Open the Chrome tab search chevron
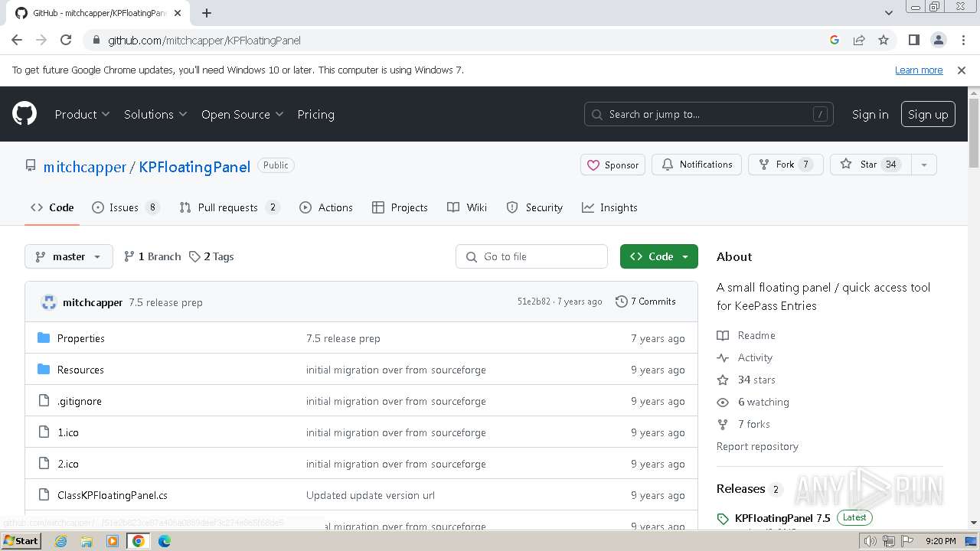Viewport: 980px width, 551px height. coord(888,13)
